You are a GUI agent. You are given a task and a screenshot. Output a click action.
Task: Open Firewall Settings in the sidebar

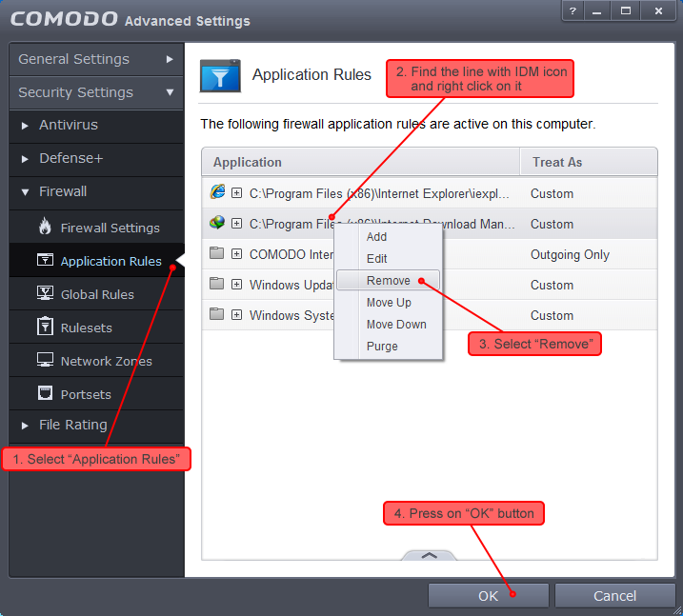97,227
